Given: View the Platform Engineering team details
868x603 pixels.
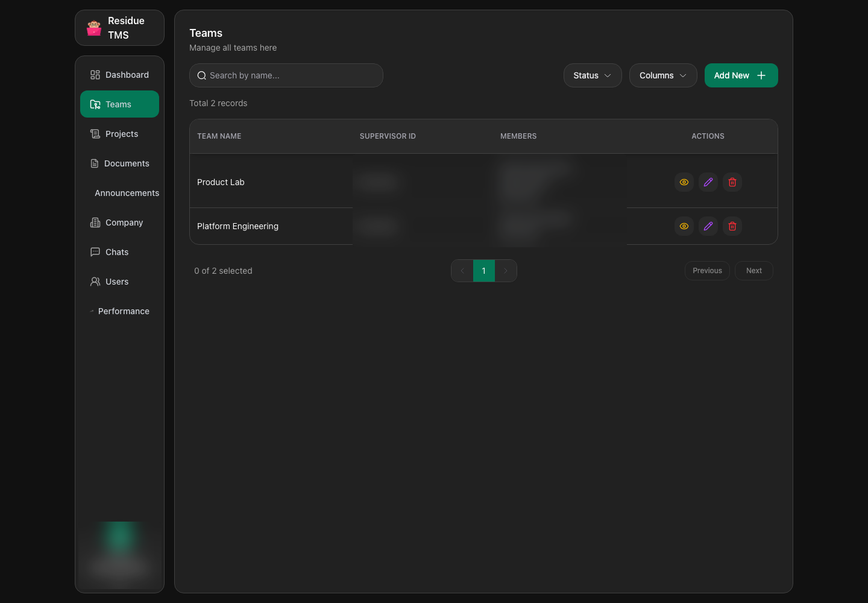Looking at the screenshot, I should coord(684,226).
